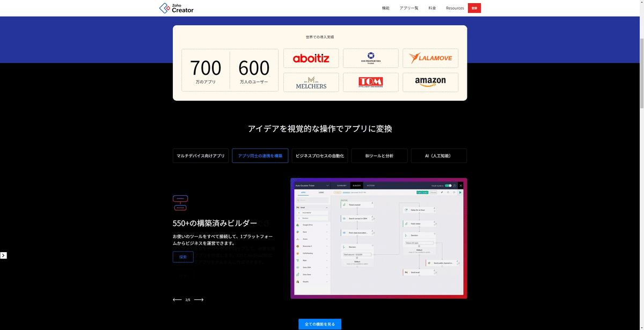This screenshot has height=330, width=644.
Task: Select the ビジネスプロセスの自動化 tab
Action: point(320,156)
